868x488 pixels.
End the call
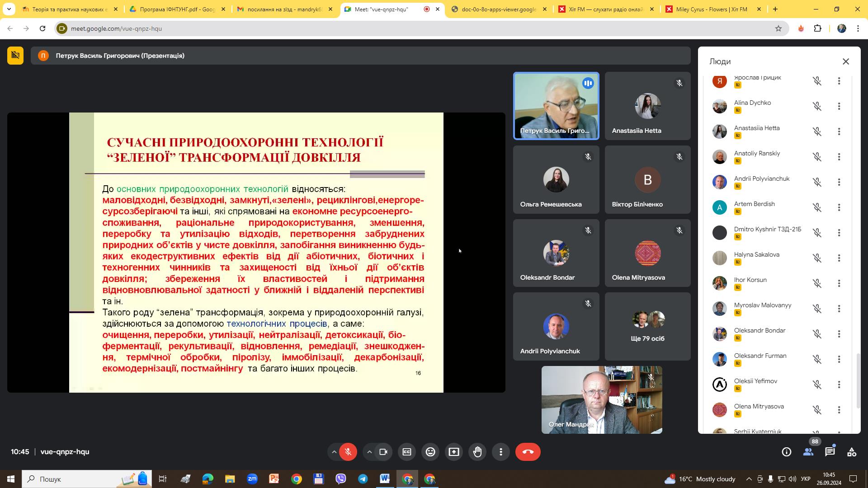(x=528, y=452)
